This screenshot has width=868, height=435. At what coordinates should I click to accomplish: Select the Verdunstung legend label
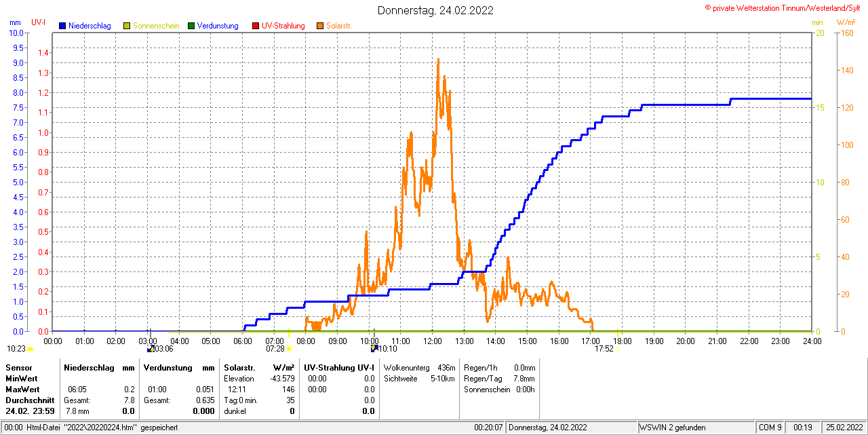(218, 26)
